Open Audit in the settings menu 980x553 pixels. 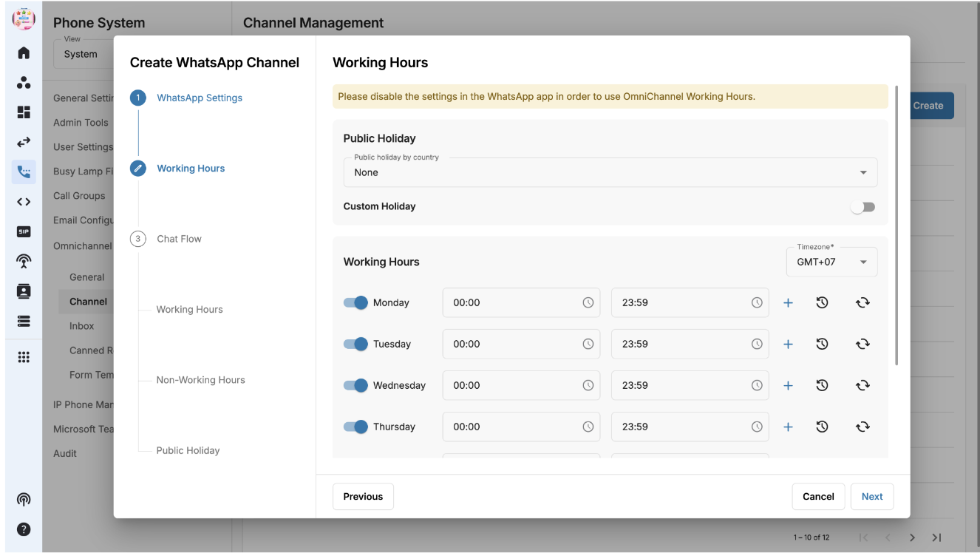click(65, 453)
